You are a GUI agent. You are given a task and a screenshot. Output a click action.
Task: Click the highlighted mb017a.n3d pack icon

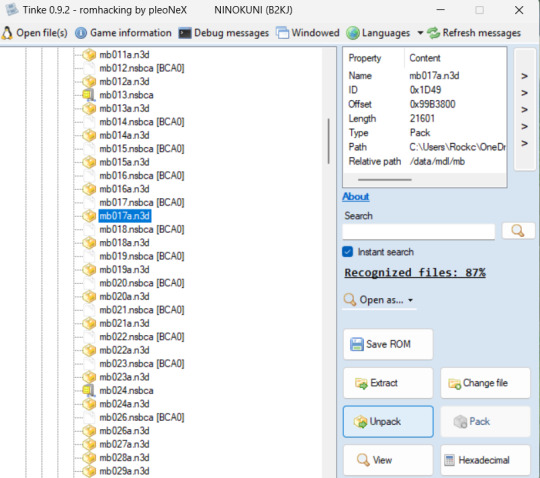[x=89, y=216]
